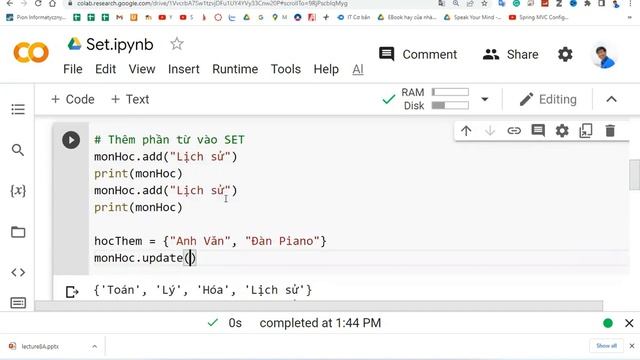Image resolution: width=640 pixels, height=360 pixels.
Task: Expand the lecture8A.pptx download options chevron
Action: (x=94, y=346)
